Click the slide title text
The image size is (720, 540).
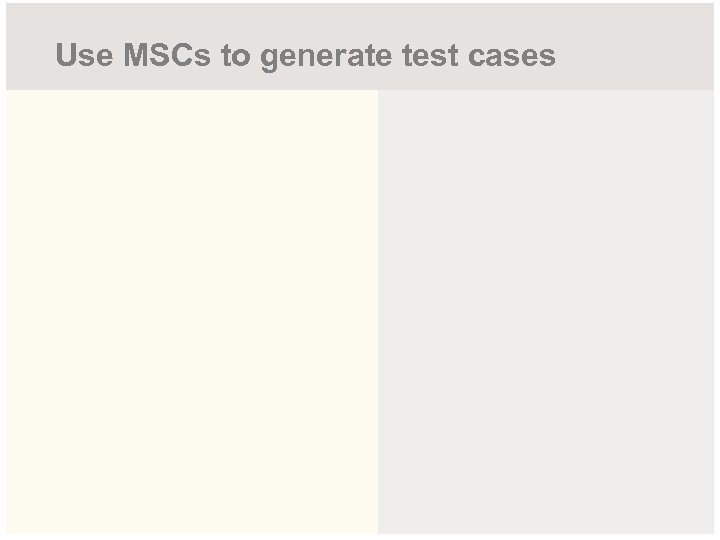coord(305,56)
